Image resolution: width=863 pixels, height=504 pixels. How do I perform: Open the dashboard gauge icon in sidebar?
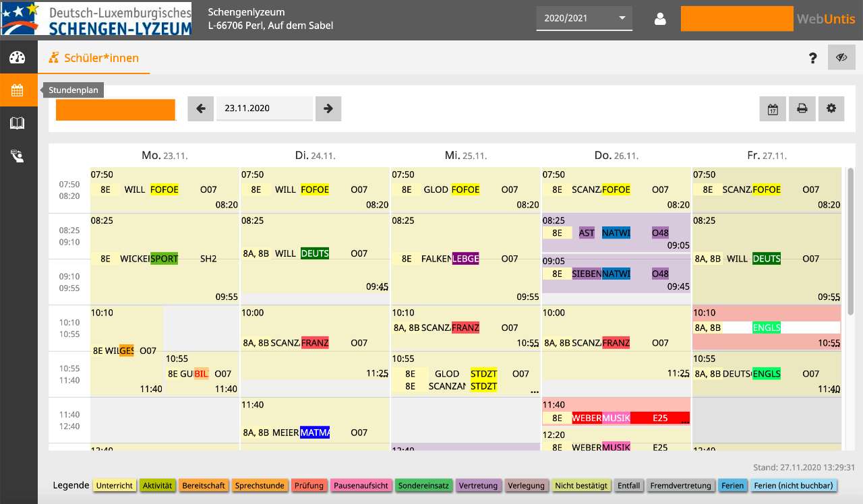(x=18, y=58)
